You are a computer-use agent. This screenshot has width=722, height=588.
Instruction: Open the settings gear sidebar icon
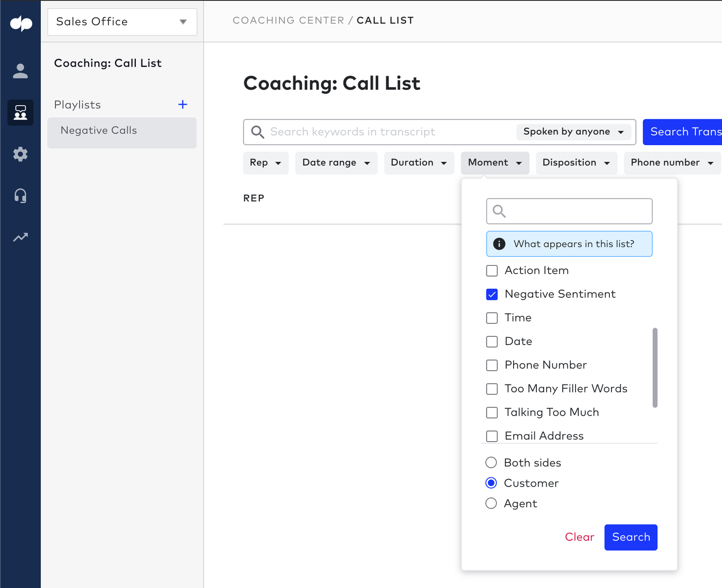[20, 154]
